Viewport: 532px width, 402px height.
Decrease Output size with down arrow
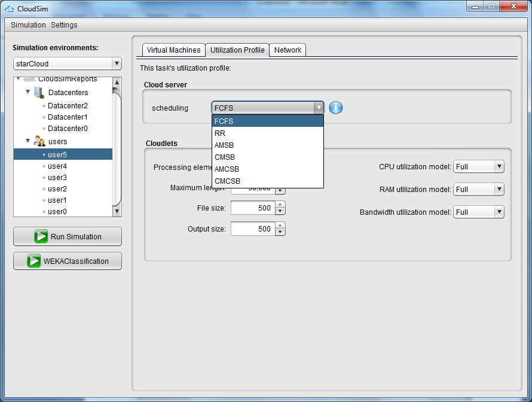click(280, 232)
